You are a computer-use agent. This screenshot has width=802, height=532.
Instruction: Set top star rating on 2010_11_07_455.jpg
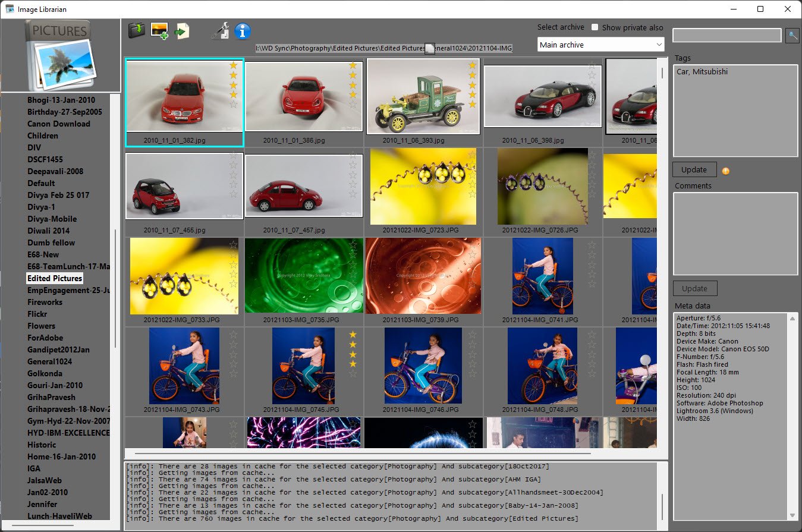[x=233, y=156]
